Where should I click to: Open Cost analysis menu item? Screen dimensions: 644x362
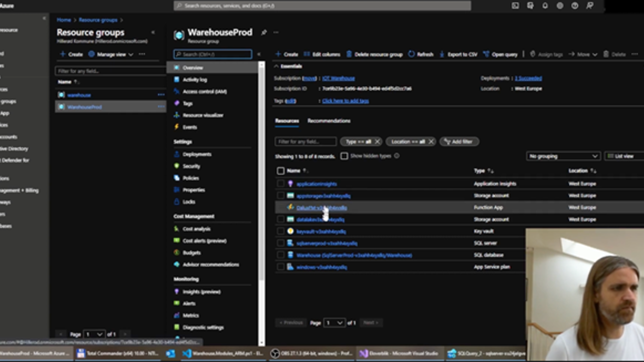coord(196,229)
